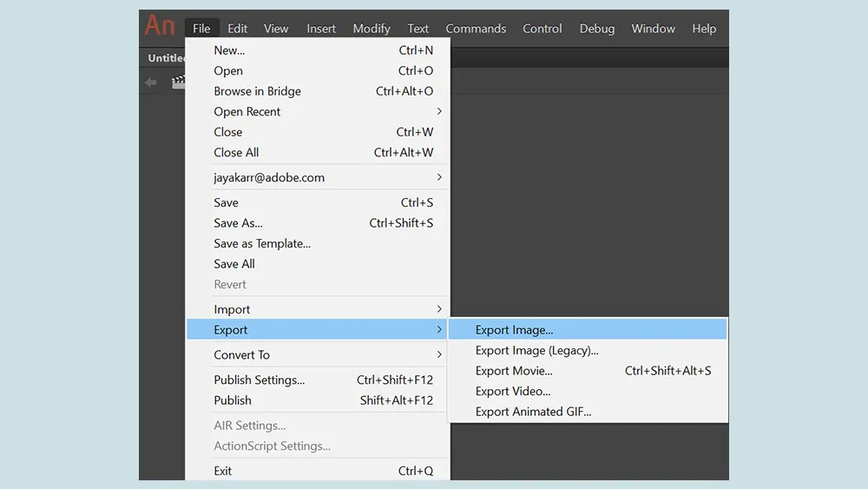The height and width of the screenshot is (489, 868).
Task: Expand the Open Recent submenu
Action: pyautogui.click(x=319, y=112)
